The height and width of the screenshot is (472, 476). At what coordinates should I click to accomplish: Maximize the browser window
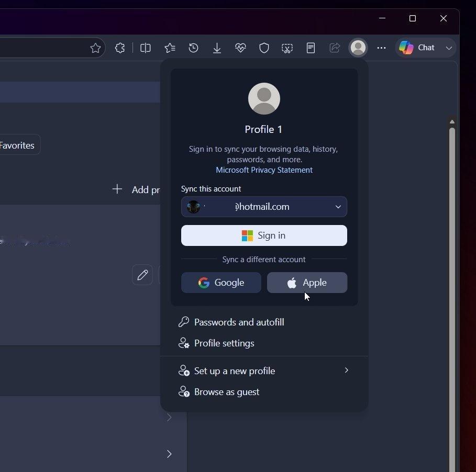[x=413, y=18]
